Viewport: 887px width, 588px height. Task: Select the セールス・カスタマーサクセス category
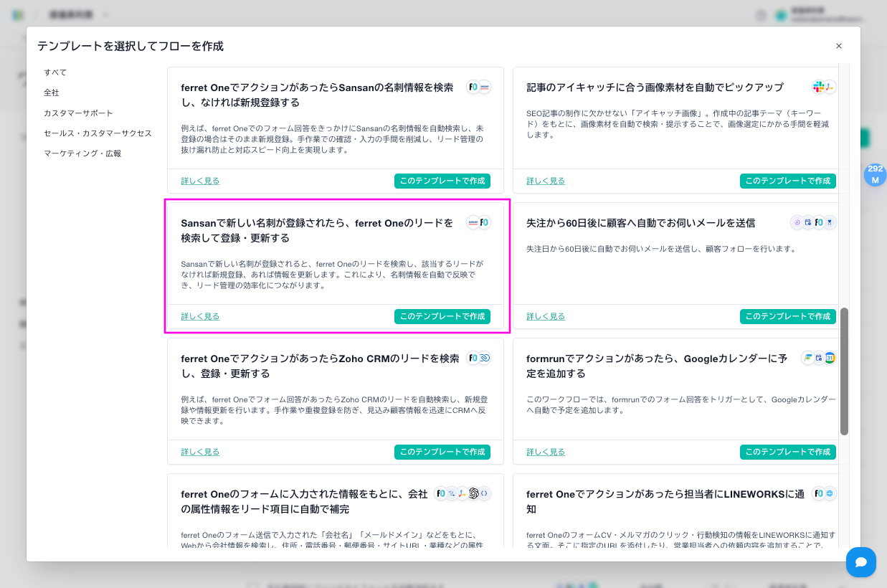(x=98, y=133)
